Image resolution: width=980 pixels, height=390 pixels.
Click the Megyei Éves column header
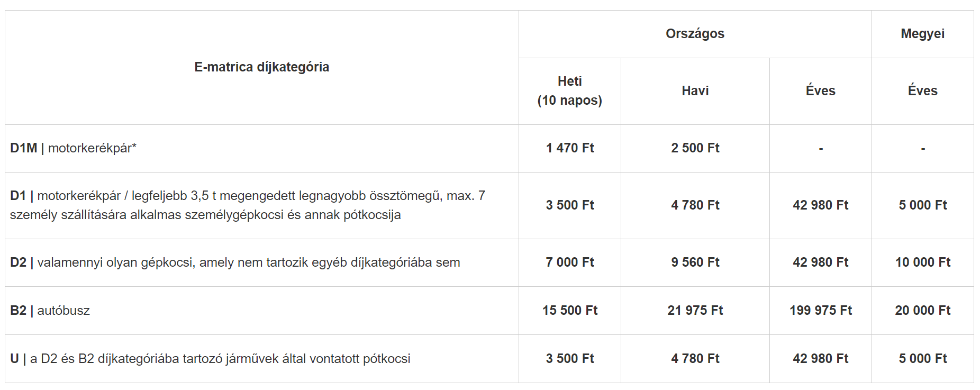(922, 91)
